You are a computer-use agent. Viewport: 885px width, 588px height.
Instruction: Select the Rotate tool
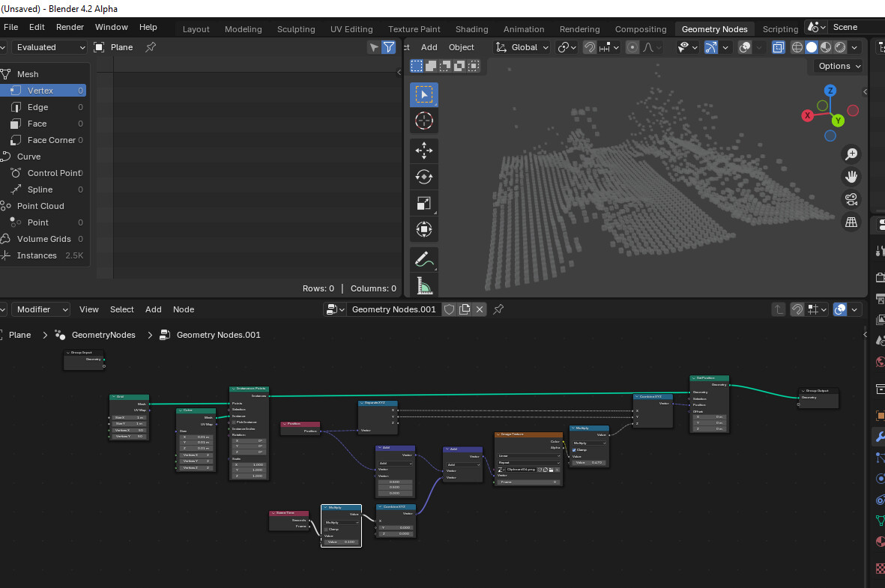(x=424, y=177)
